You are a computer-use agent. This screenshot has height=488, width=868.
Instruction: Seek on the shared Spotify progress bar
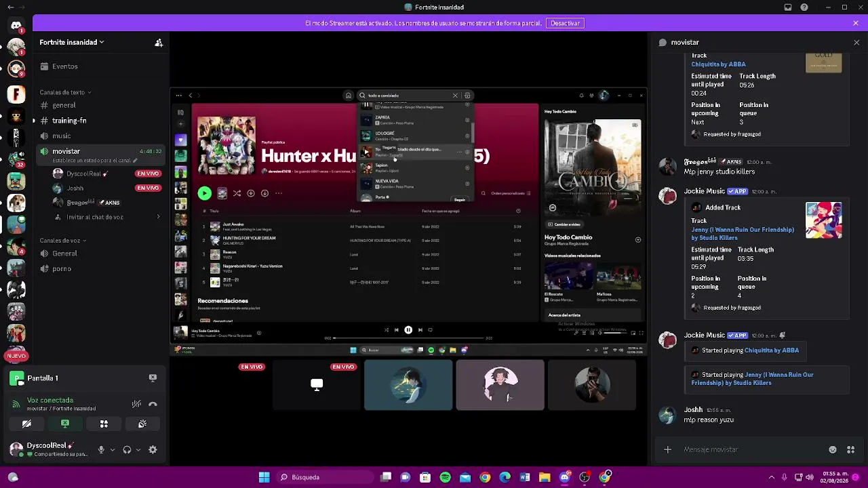point(408,338)
